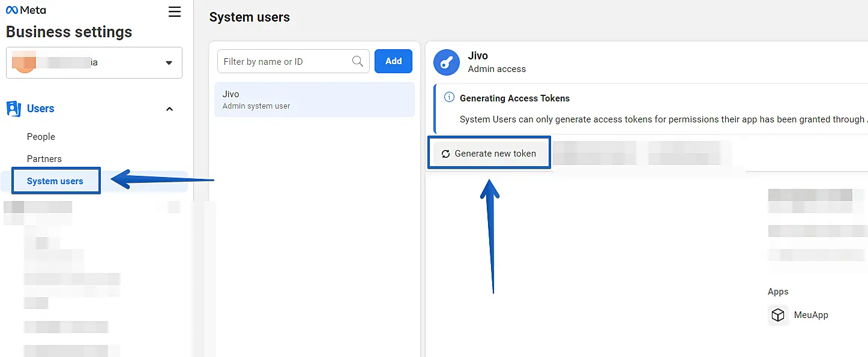Click the info icon for Generating Access Tokens
Viewport: 868px width, 357px height.
448,97
